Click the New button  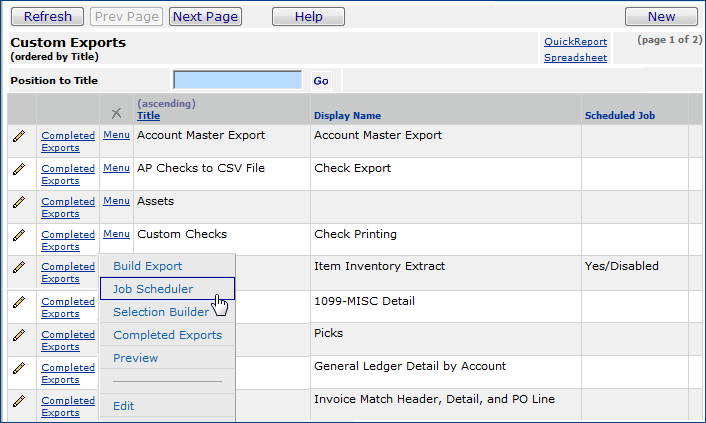[x=661, y=17]
